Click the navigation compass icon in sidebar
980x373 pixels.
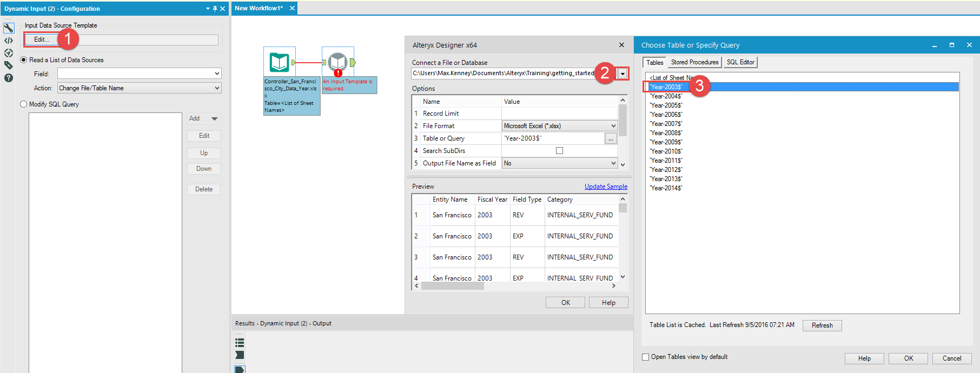pos(9,53)
